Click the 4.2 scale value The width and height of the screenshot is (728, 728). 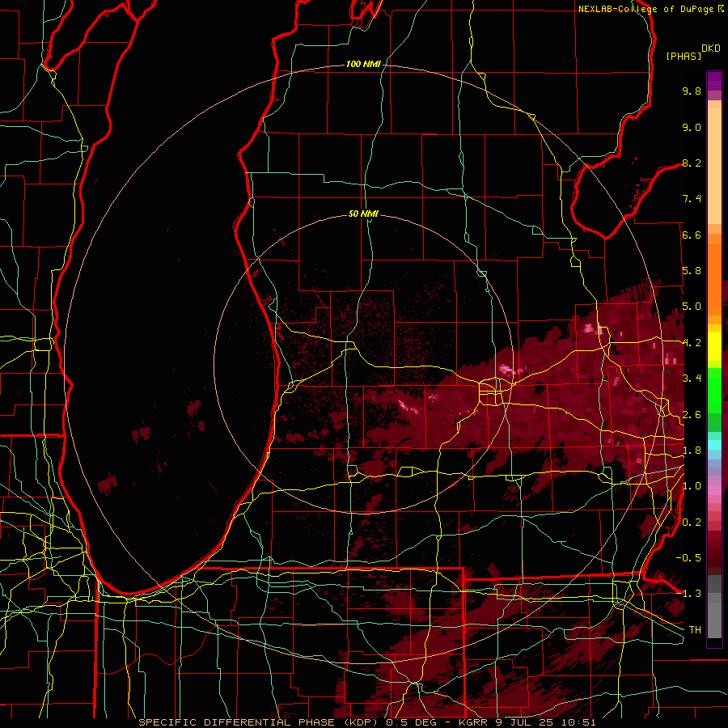click(692, 343)
